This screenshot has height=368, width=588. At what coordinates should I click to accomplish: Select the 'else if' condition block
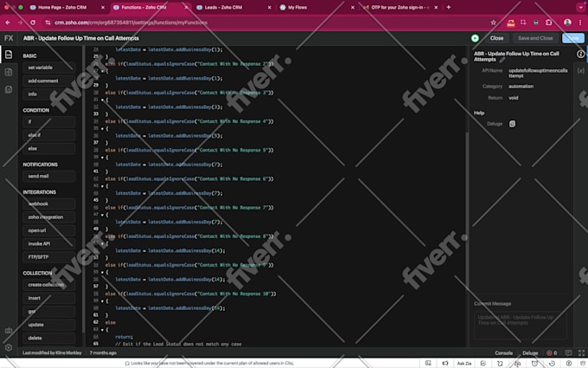coord(48,135)
